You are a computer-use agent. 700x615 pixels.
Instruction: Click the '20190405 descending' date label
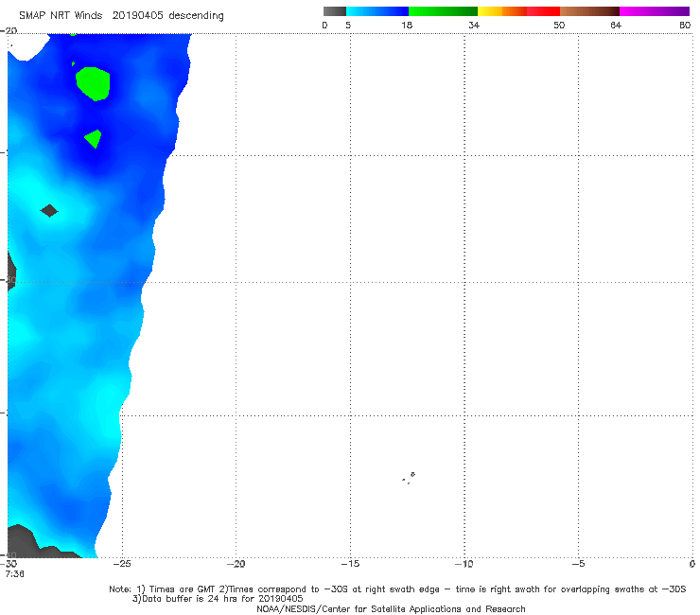[x=167, y=15]
